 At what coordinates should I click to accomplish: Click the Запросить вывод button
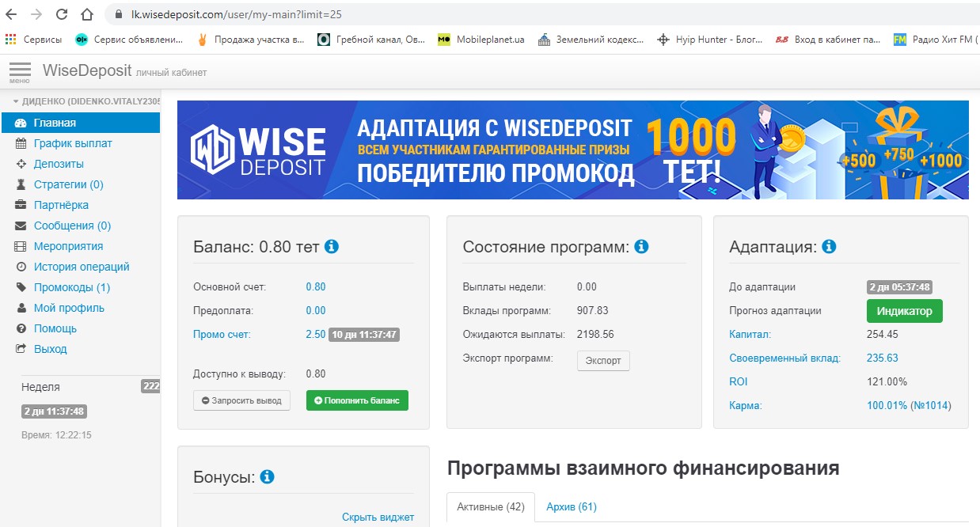pyautogui.click(x=241, y=400)
